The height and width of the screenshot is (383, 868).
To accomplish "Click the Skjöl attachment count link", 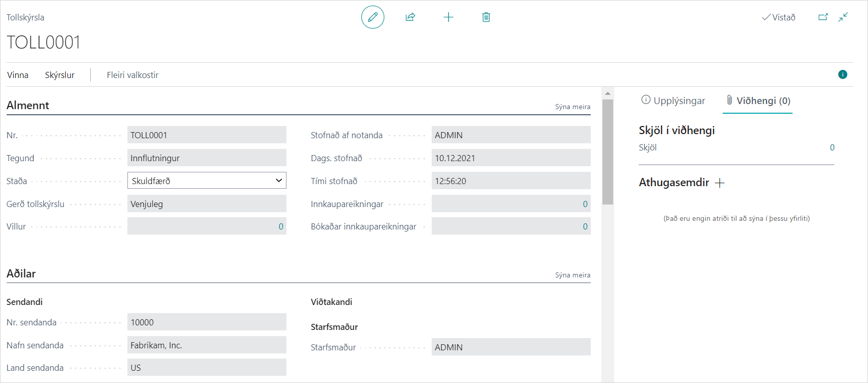I will (x=832, y=148).
